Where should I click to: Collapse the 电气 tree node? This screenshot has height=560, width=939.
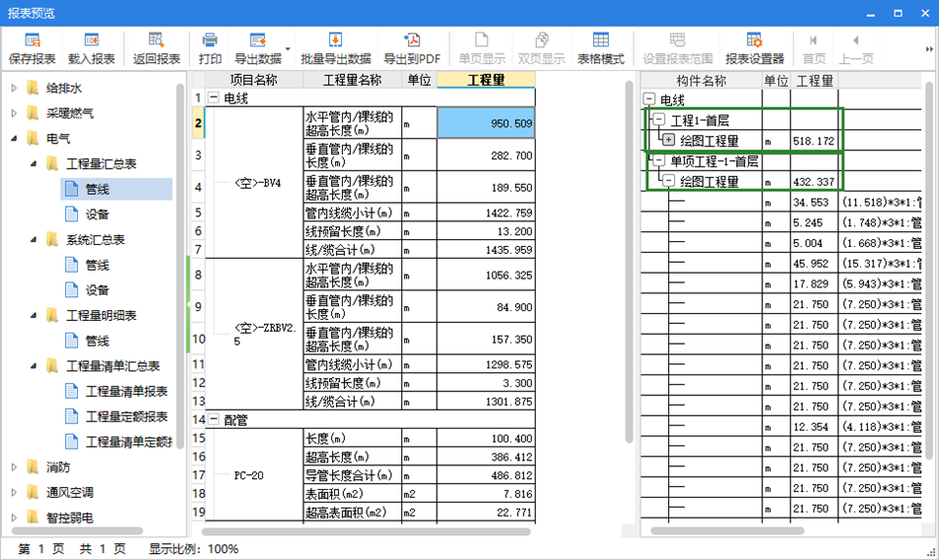click(x=14, y=138)
